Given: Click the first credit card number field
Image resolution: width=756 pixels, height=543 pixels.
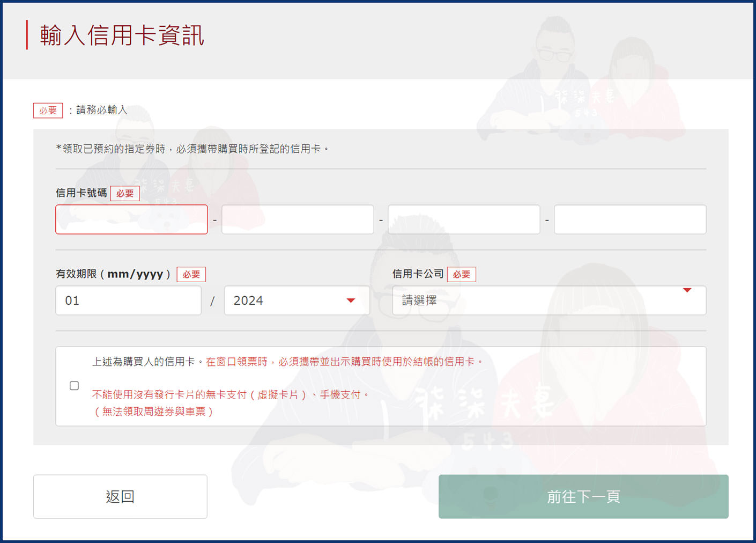Looking at the screenshot, I should pyautogui.click(x=131, y=219).
